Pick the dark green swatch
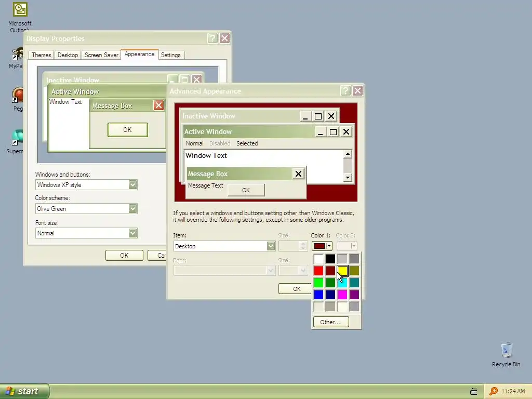 point(330,283)
